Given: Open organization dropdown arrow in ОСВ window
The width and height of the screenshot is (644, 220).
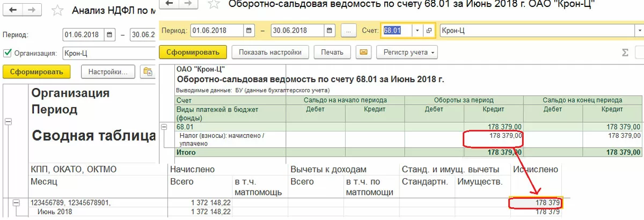Looking at the screenshot, I should coord(639,31).
